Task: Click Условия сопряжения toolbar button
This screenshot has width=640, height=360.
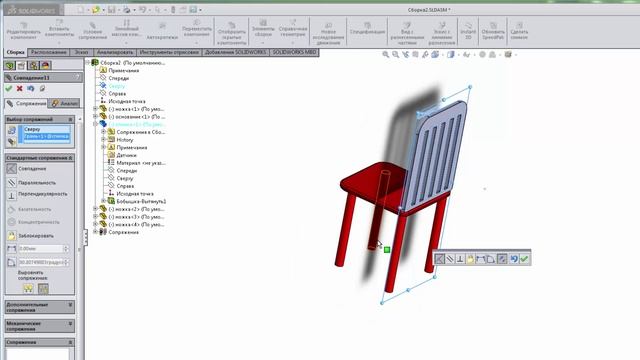Action: coord(93,31)
